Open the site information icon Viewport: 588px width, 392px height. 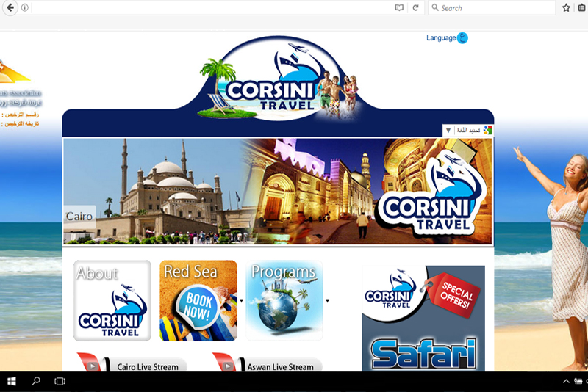coord(25,7)
